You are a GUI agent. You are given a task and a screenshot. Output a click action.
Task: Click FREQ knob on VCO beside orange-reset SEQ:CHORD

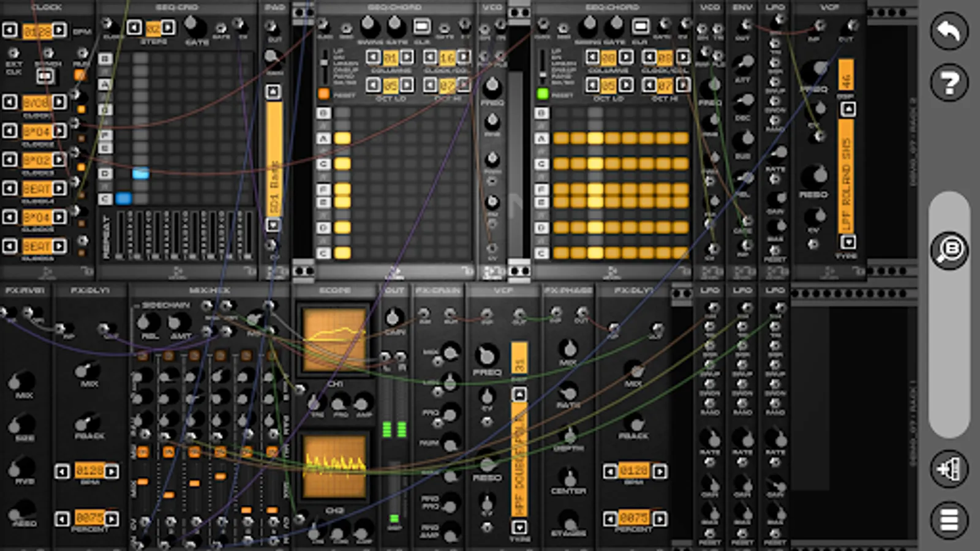click(492, 88)
